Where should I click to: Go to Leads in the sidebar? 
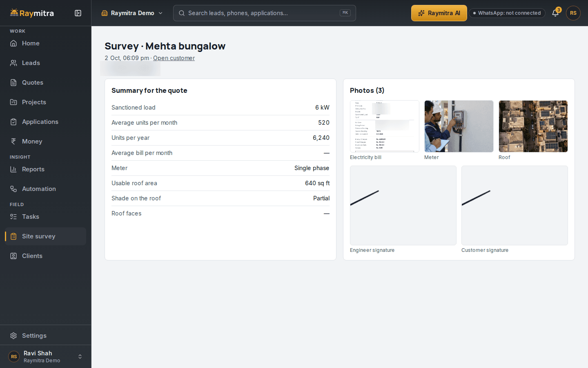[46, 63]
